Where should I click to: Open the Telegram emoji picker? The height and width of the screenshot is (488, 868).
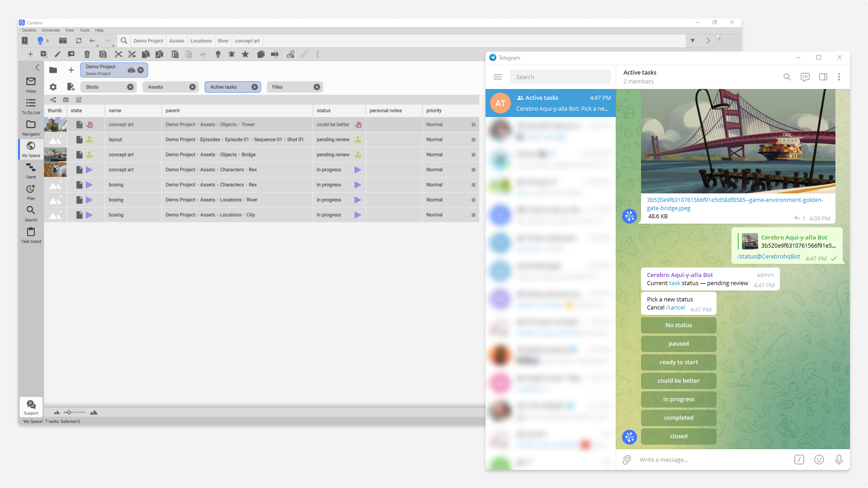tap(819, 460)
